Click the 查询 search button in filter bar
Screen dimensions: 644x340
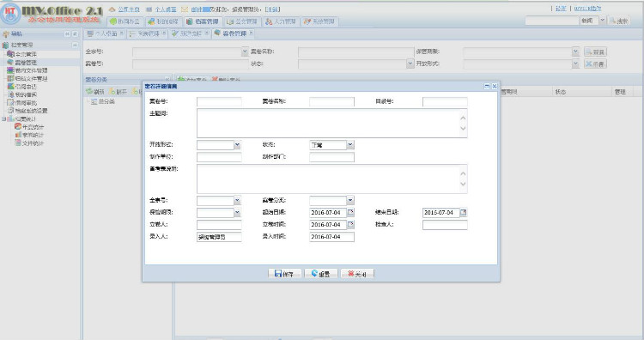595,52
